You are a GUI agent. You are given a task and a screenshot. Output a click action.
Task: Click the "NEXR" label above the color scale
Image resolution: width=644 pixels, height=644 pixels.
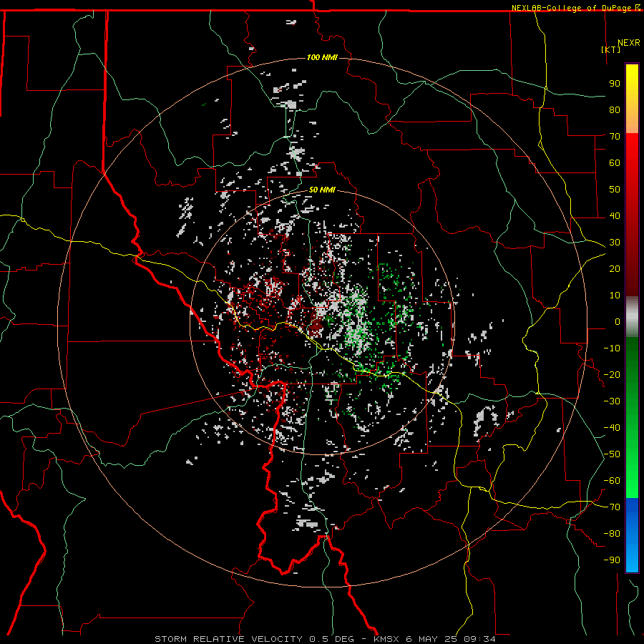pos(629,43)
